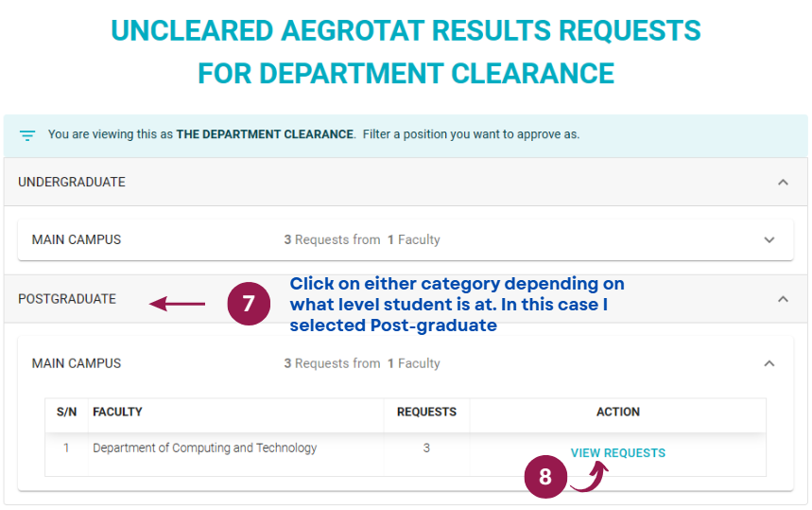Viewport: 812px width, 510px height.
Task: Click the step 8 numbered circle marker
Action: pyautogui.click(x=545, y=477)
